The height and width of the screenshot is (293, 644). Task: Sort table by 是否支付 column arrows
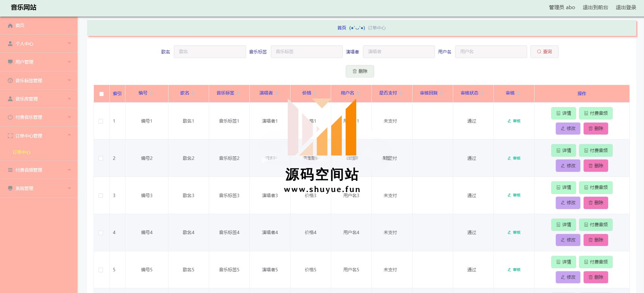(x=401, y=93)
